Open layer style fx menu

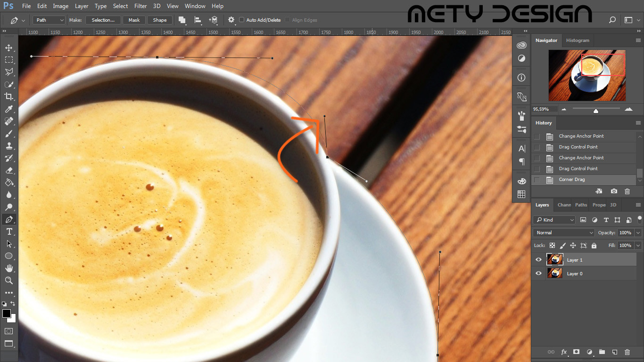564,352
